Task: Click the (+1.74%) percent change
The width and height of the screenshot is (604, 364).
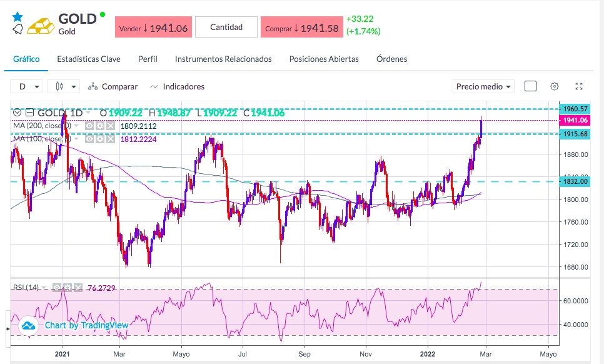Action: [x=363, y=31]
